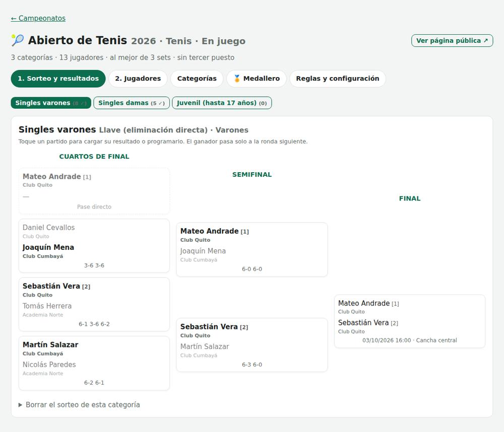The height and width of the screenshot is (432, 504).
Task: Show the Juvenil (hasta 17 años) category
Action: [x=222, y=103]
